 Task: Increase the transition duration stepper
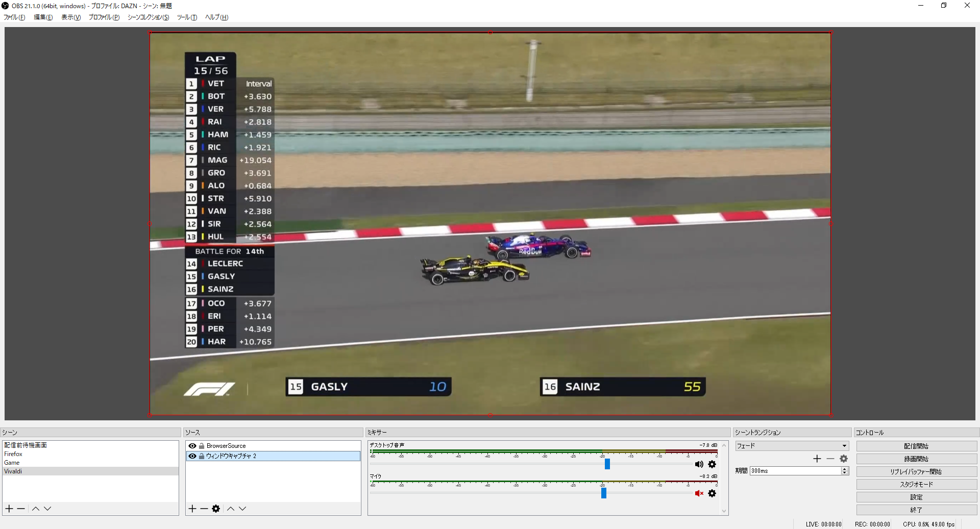click(845, 469)
